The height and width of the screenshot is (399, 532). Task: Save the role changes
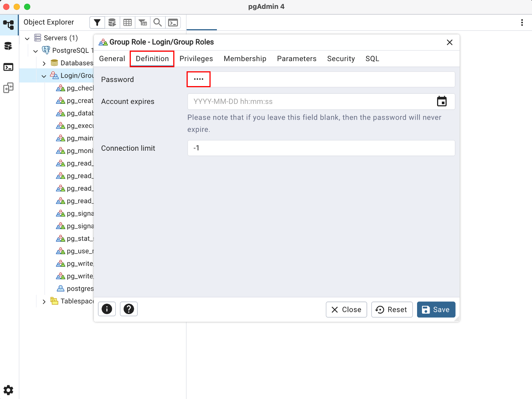(436, 310)
